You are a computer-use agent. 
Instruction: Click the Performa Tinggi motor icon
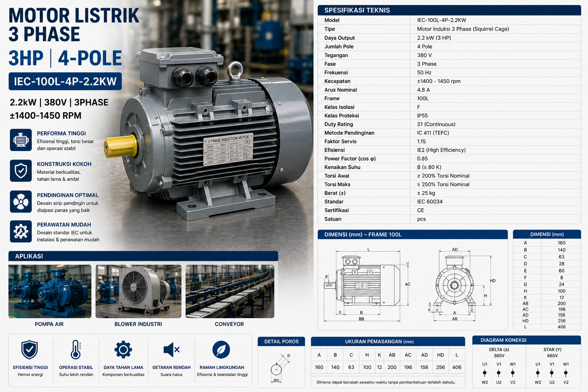pos(21,140)
